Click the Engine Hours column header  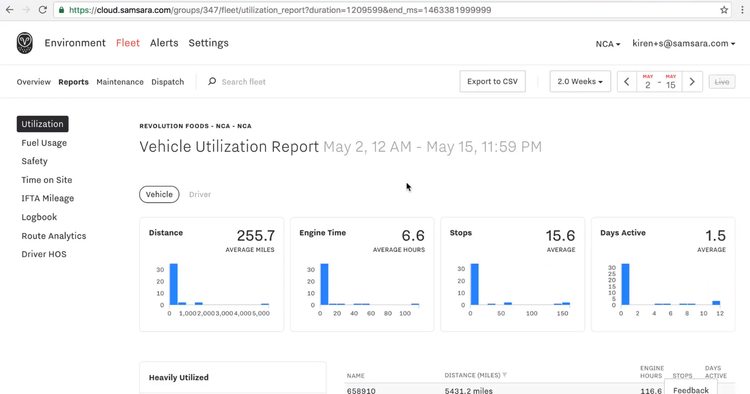coord(652,372)
